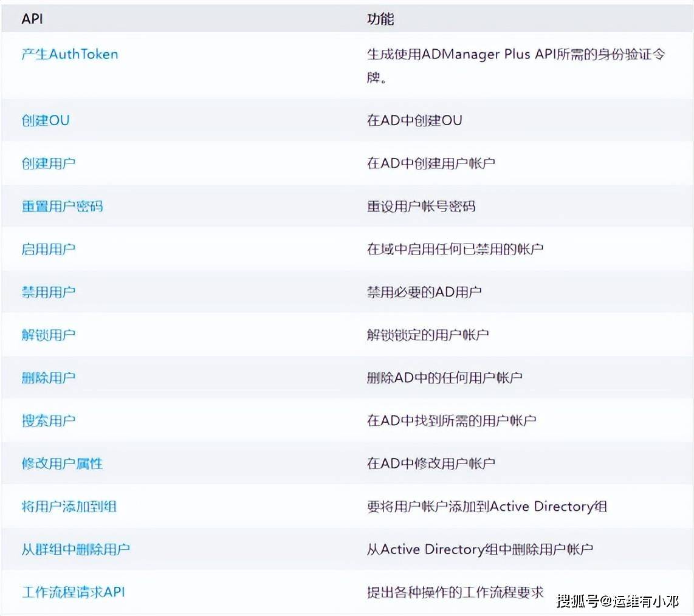Screen dimensions: 694x616
Task: Open the 工作流程请求API link
Action: [x=74, y=592]
